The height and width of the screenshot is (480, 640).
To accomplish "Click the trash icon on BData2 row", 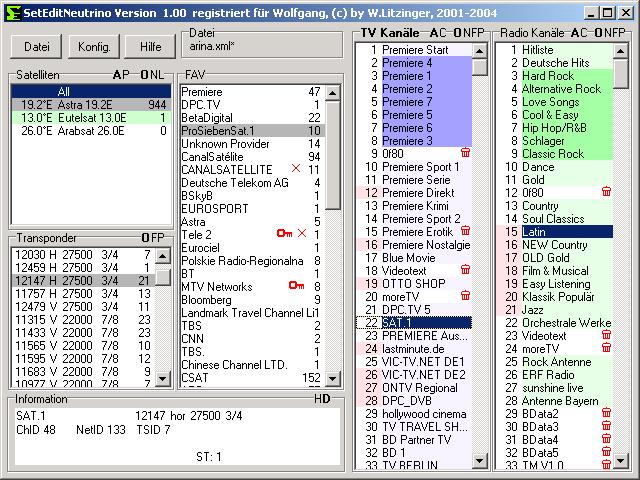I will (607, 413).
